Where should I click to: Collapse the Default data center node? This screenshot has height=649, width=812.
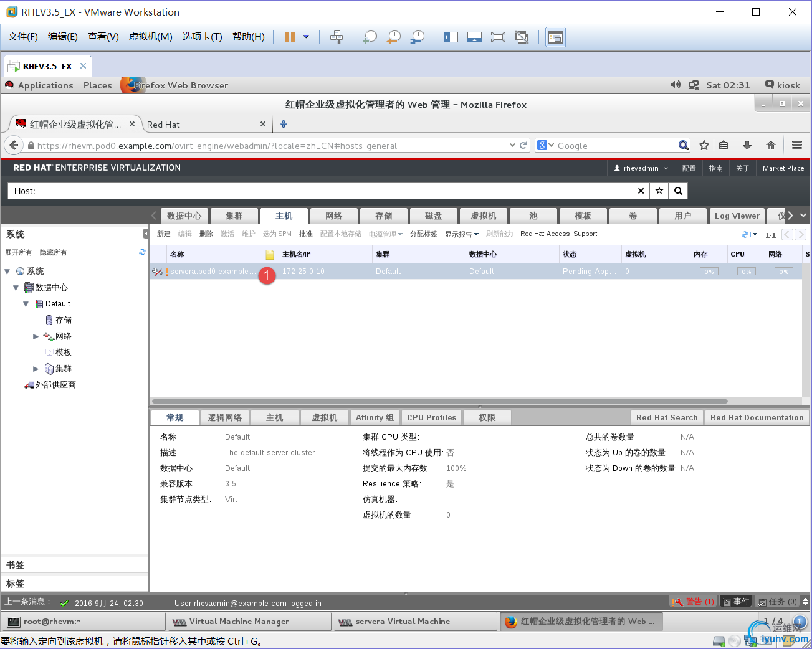[x=26, y=304]
